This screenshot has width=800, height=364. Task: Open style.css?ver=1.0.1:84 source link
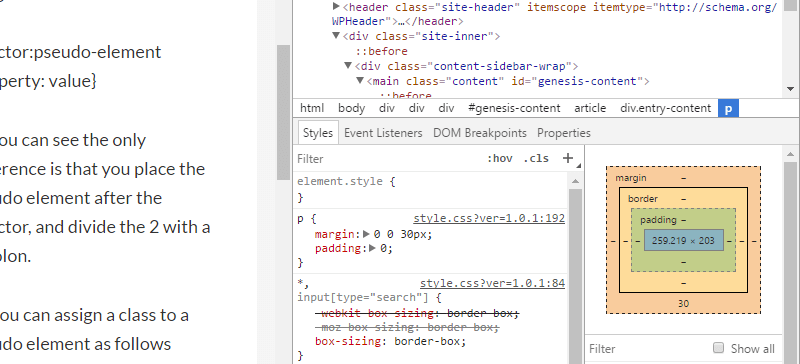pyautogui.click(x=492, y=283)
